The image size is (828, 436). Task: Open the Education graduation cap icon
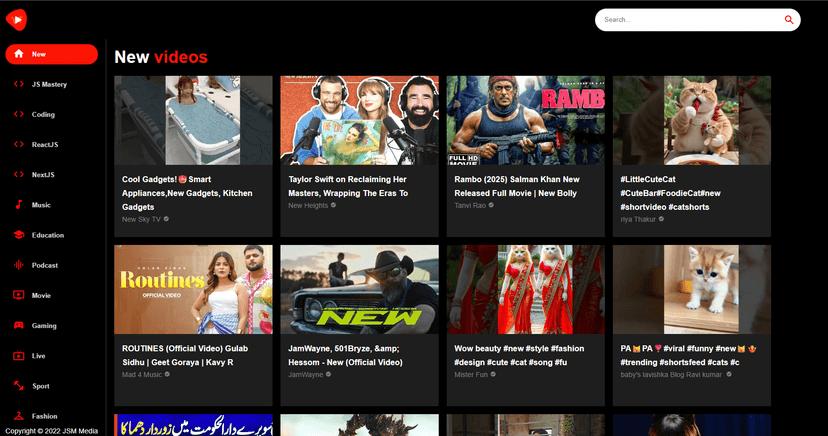click(18, 235)
